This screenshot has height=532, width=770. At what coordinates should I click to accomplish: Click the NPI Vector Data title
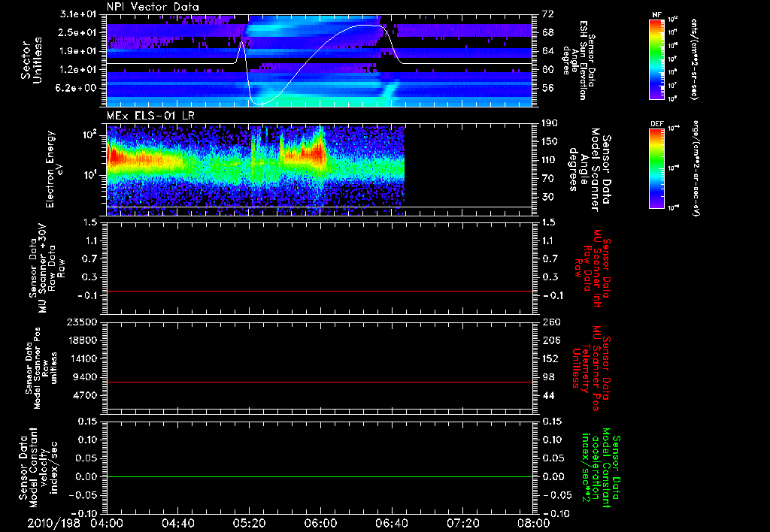[153, 7]
